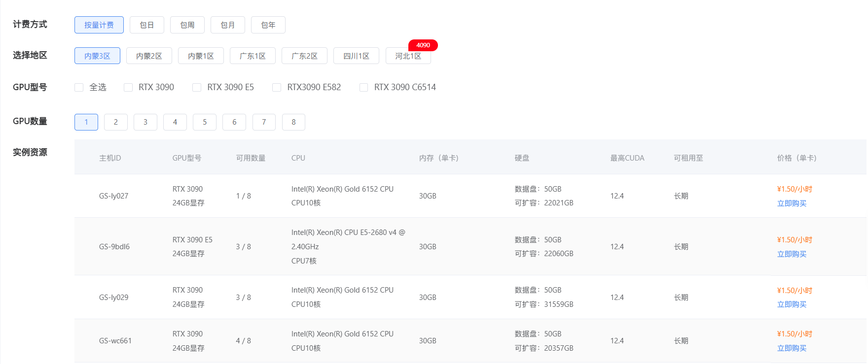Viewport: 868px width, 364px height.
Task: Set GPU count to 2
Action: coord(116,122)
